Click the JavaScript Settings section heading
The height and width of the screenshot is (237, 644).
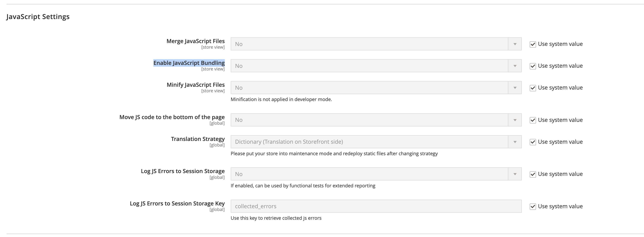[x=38, y=16]
